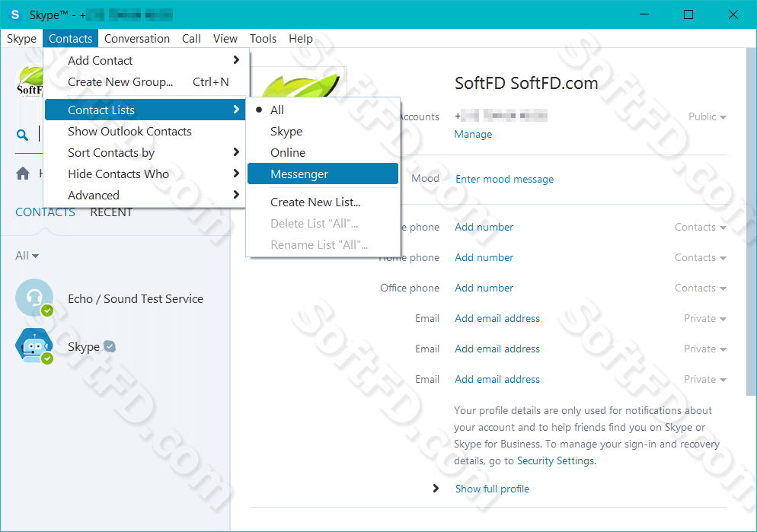Go to Home via house icon
This screenshot has height=532, width=757.
[23, 174]
